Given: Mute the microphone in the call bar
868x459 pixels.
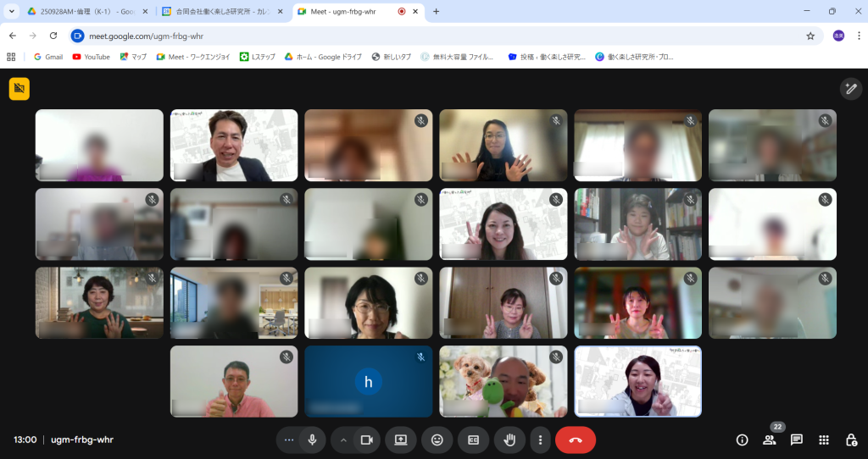Looking at the screenshot, I should (x=313, y=440).
